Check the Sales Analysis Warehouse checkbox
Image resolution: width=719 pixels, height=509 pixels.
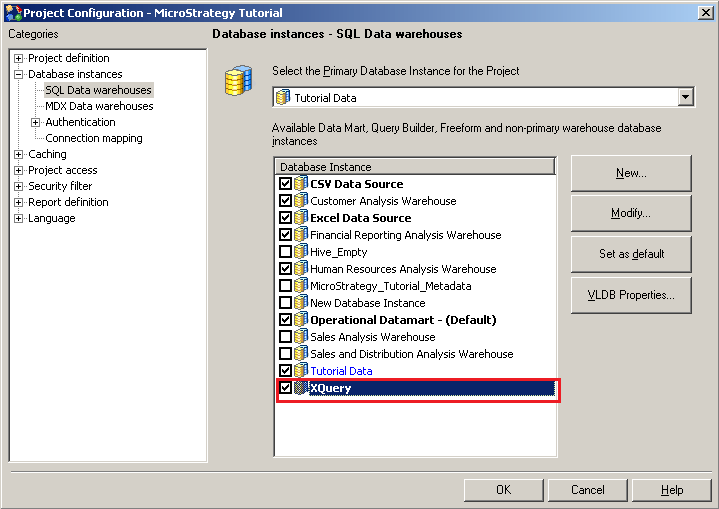point(285,336)
